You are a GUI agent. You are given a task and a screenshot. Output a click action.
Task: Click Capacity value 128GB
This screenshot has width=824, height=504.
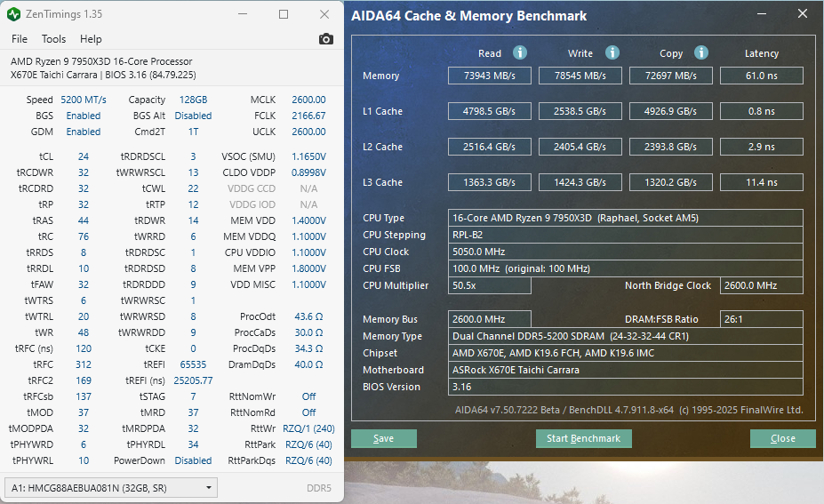pyautogui.click(x=194, y=100)
